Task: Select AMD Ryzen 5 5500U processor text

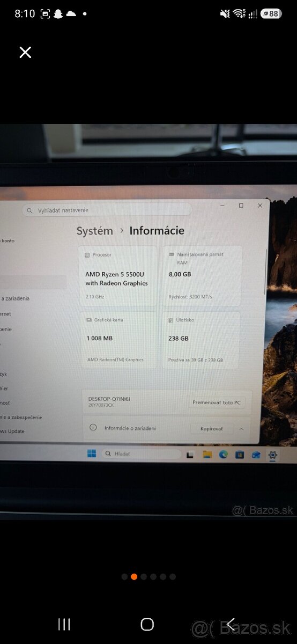Action: pyautogui.click(x=116, y=279)
